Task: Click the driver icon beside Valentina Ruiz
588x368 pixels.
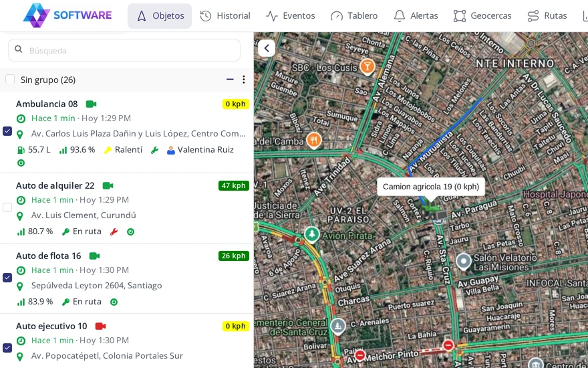Action: (x=171, y=150)
